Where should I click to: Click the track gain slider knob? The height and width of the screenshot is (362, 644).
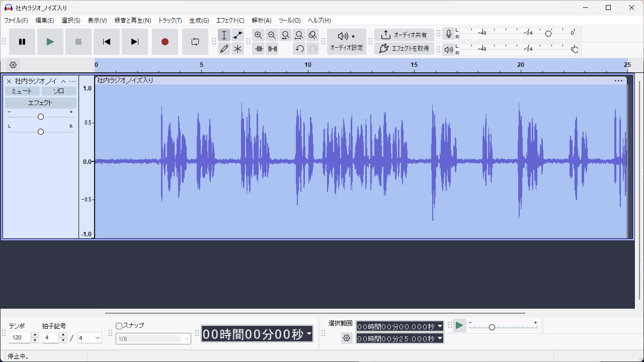click(x=41, y=117)
